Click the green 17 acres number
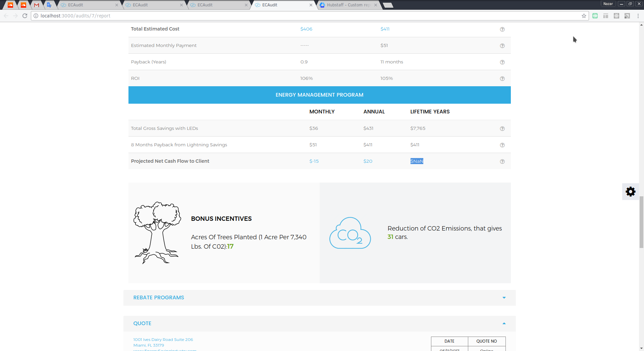The image size is (644, 351). (x=230, y=247)
